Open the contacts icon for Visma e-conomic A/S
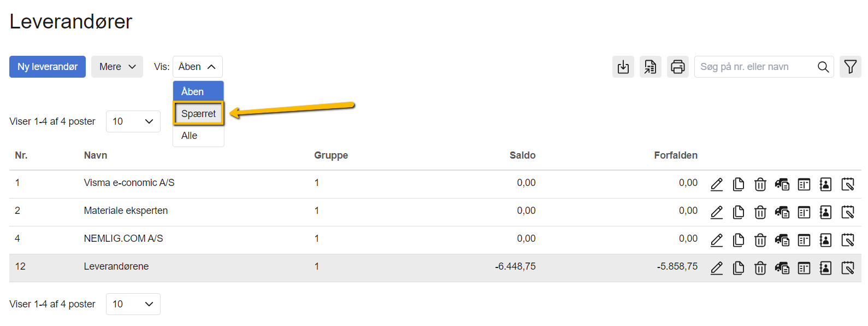 pos(825,184)
